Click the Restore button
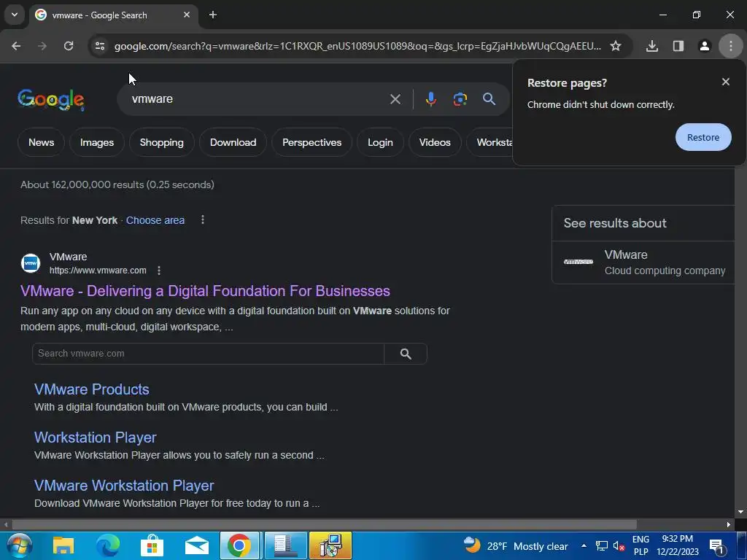The height and width of the screenshot is (560, 747). coord(703,137)
